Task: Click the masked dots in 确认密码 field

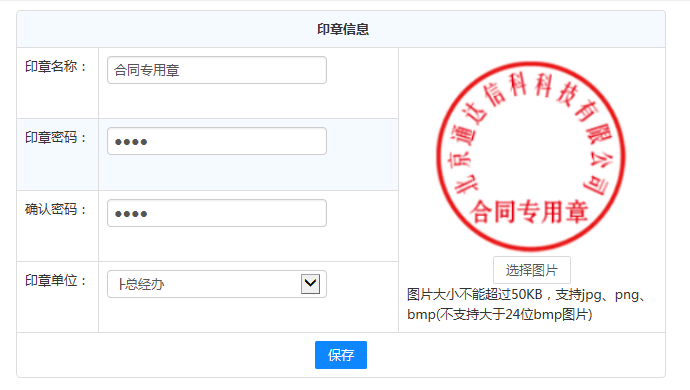Action: click(x=131, y=214)
